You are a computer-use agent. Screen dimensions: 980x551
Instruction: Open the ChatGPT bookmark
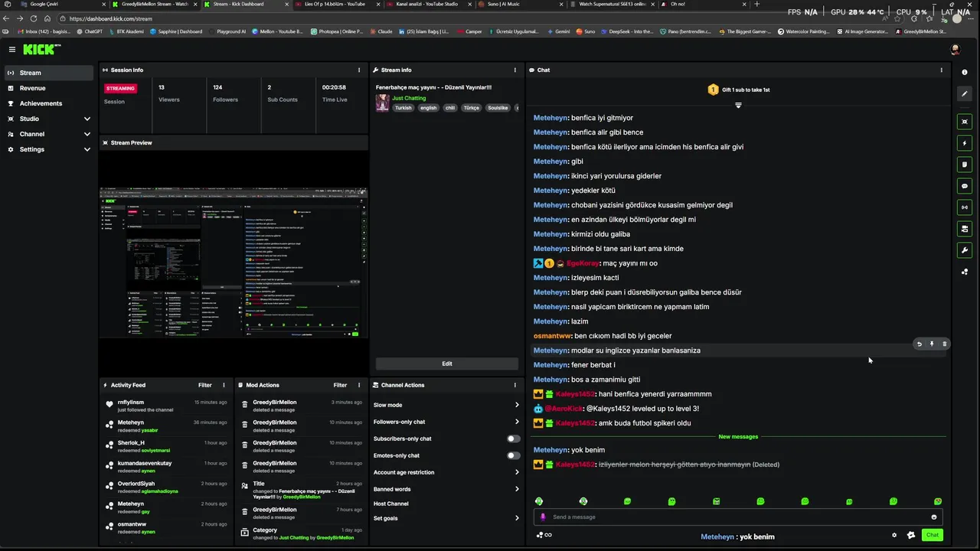(x=89, y=31)
